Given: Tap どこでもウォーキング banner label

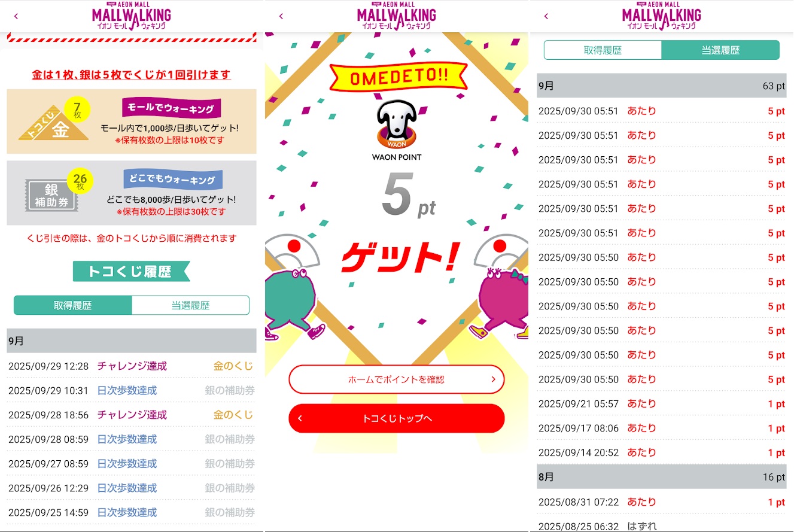Looking at the screenshot, I should 173,180.
